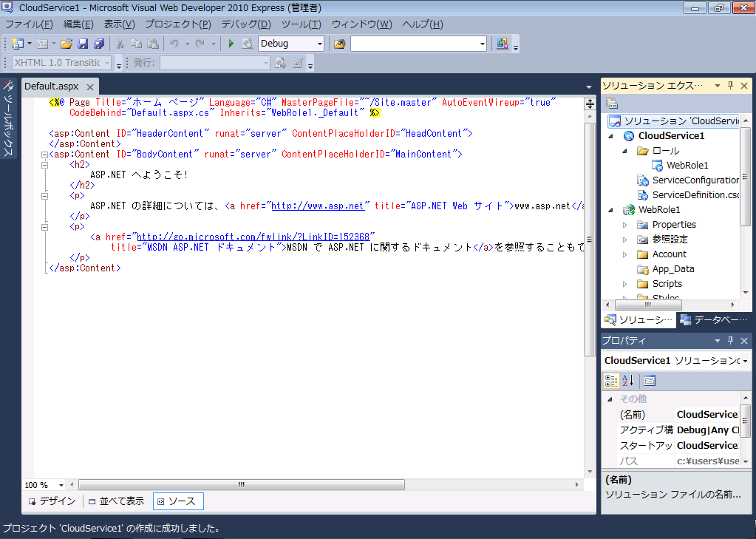Open the New Project icon dropdown arrow
Viewport: 756px width, 539px height.
click(x=30, y=44)
